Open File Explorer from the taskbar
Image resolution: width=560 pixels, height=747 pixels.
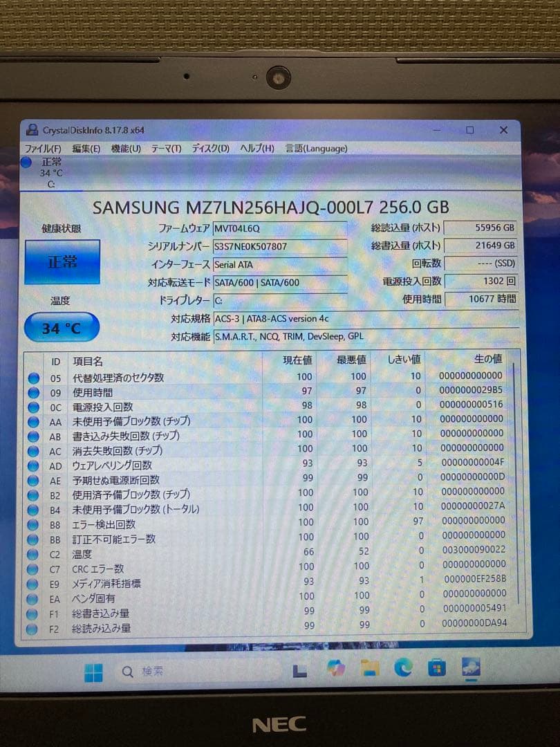[x=371, y=666]
